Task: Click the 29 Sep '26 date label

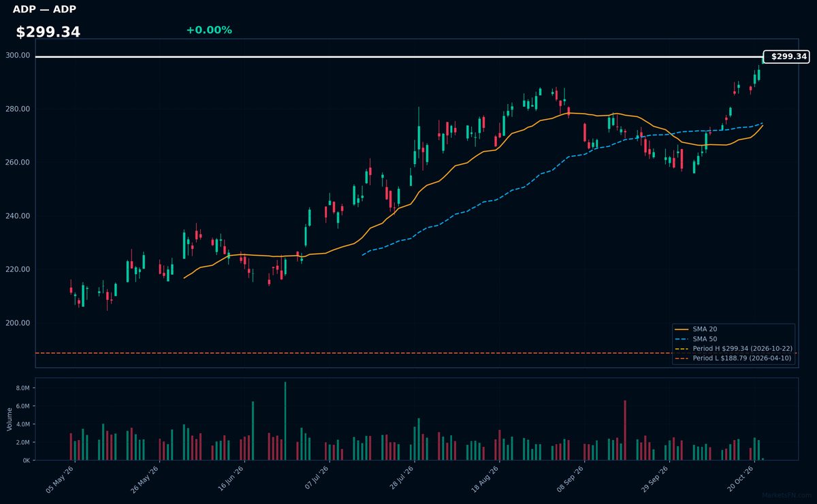Action: (655, 478)
